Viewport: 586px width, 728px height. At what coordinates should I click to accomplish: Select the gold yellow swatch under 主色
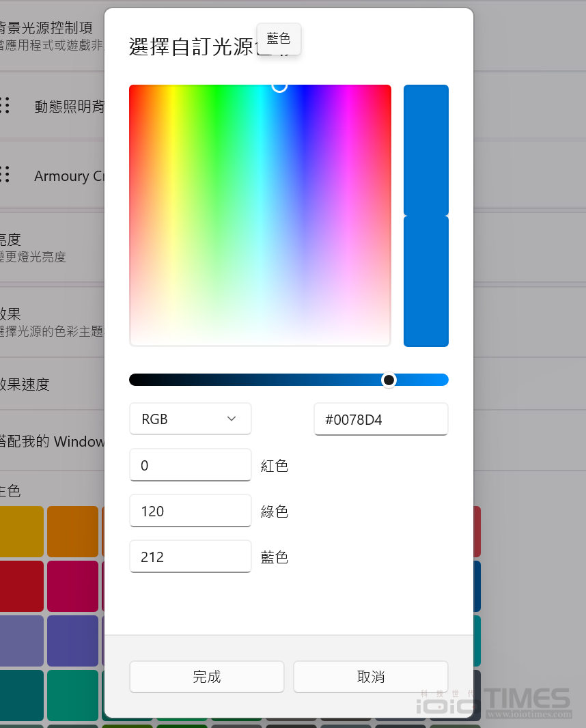click(20, 531)
